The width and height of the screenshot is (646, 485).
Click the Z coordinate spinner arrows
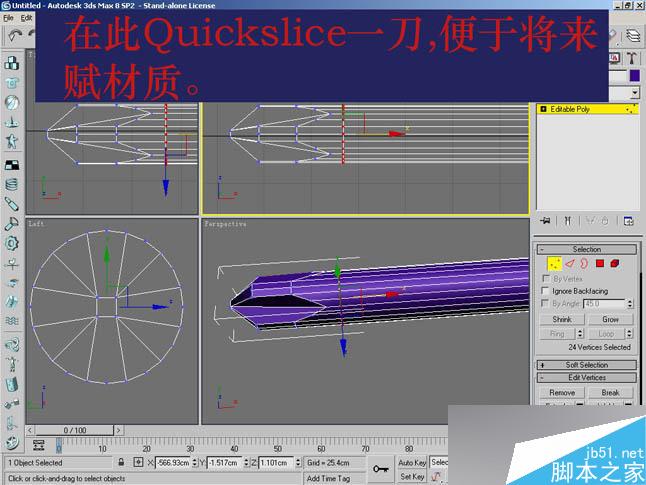pos(298,463)
